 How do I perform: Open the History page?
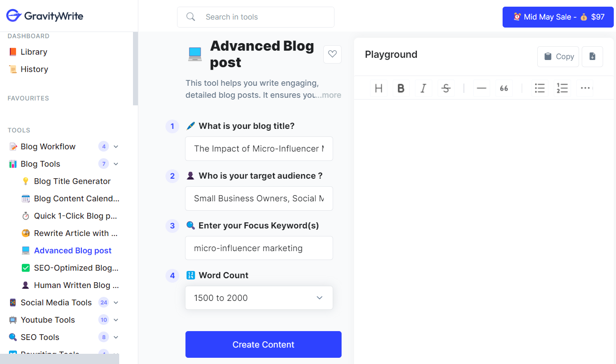[34, 69]
